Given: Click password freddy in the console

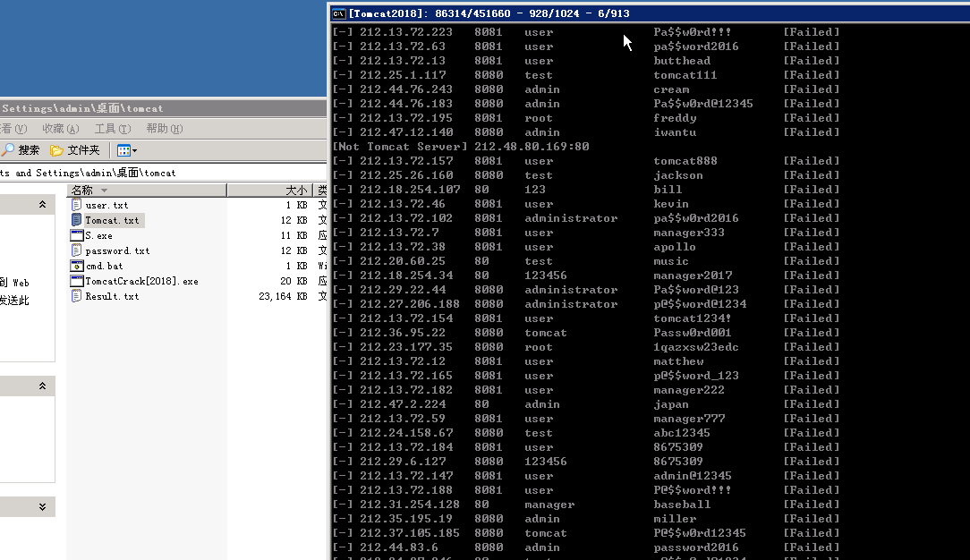Looking at the screenshot, I should point(675,118).
